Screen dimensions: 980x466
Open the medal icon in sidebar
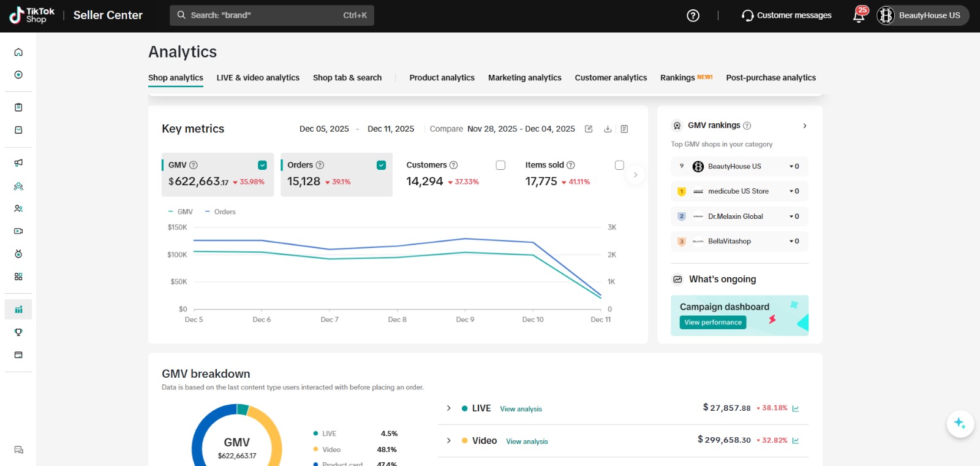point(18,254)
